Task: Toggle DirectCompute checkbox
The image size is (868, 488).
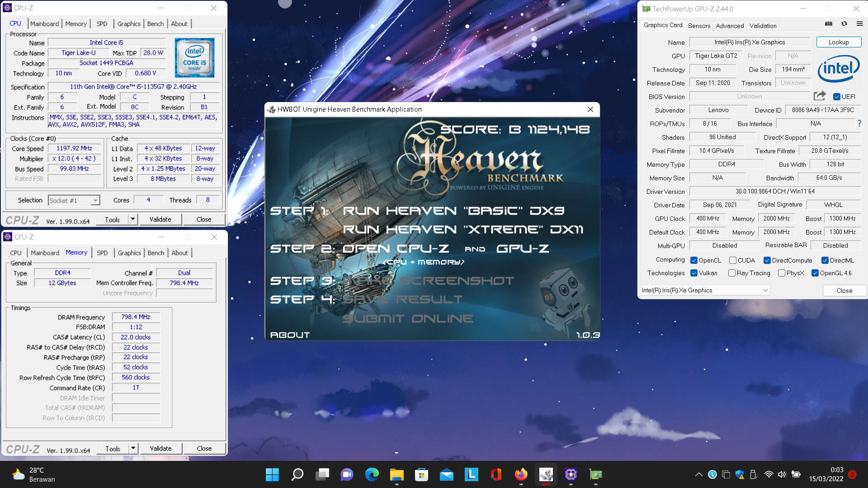Action: 767,260
